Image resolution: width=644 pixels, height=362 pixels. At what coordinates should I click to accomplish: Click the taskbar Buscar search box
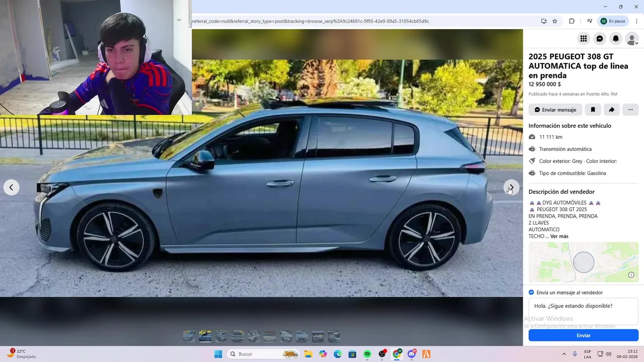pos(263,354)
